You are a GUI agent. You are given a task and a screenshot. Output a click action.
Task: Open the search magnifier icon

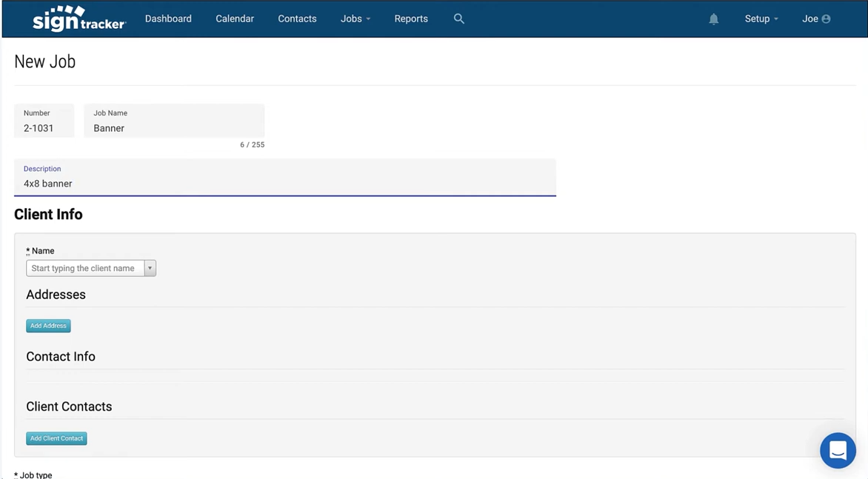[x=459, y=19]
